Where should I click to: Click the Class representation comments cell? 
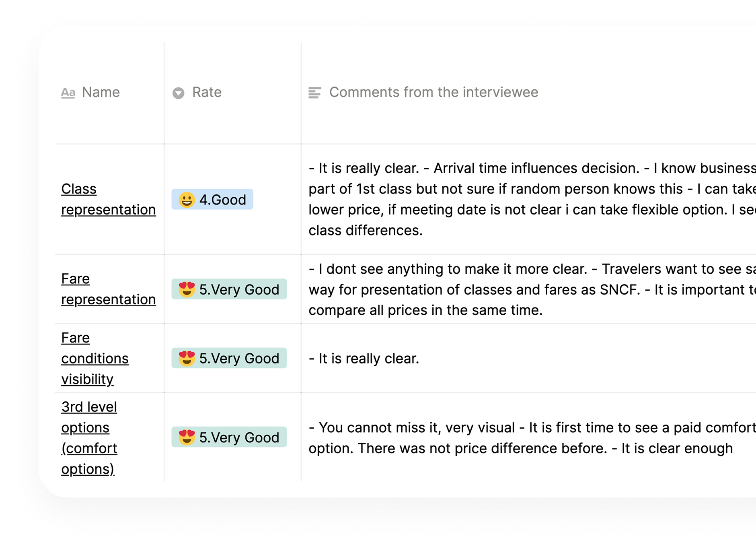coord(523,199)
